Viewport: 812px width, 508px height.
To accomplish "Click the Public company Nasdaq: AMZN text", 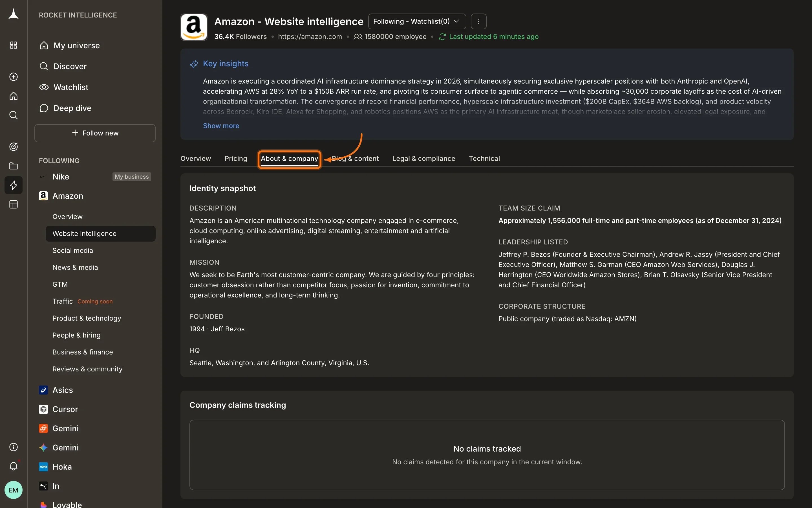I will point(567,319).
